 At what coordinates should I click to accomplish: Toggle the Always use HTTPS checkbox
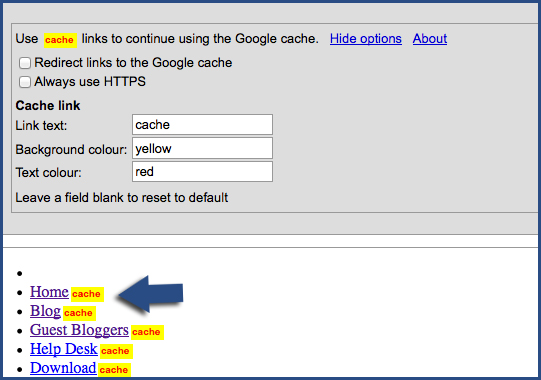(x=25, y=82)
